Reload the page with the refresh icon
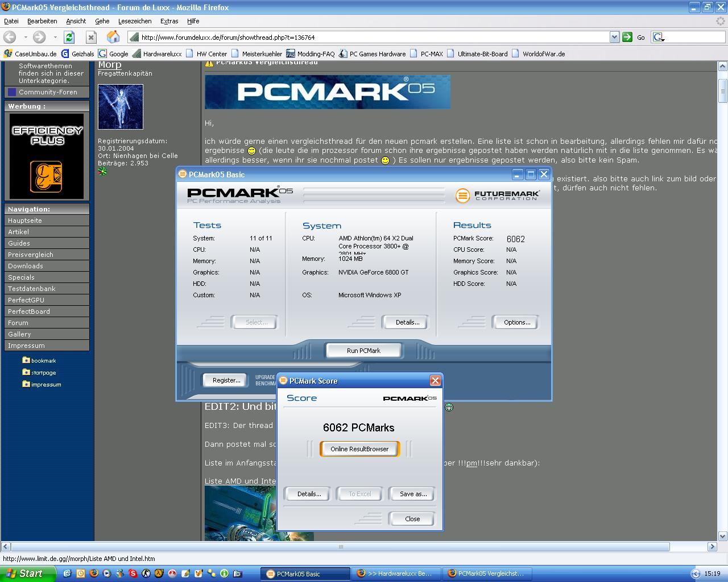Viewport: 728px width, 582px height. 69,37
